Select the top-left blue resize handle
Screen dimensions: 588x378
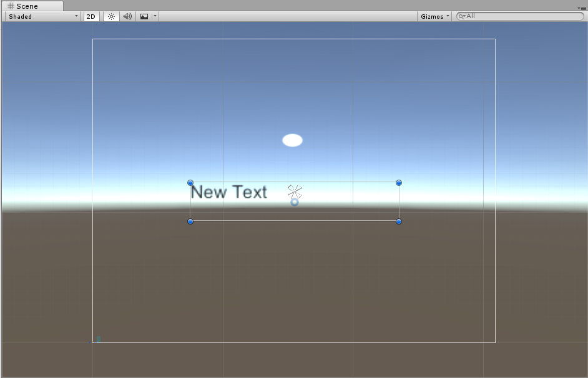[190, 183]
